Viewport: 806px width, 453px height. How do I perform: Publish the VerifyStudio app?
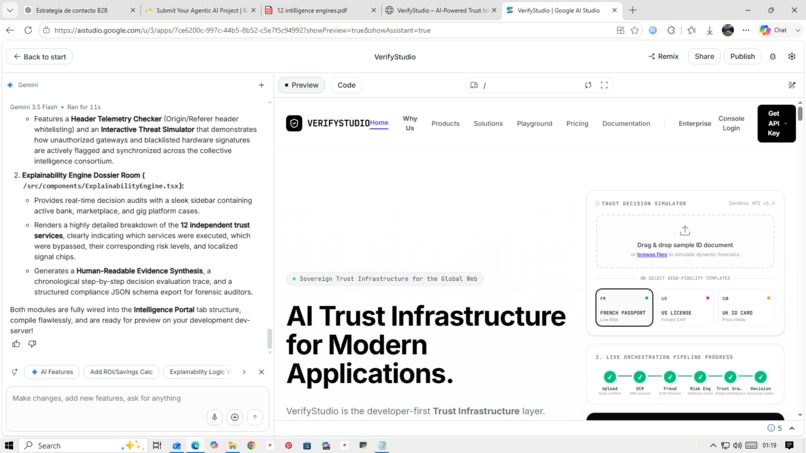(x=742, y=57)
